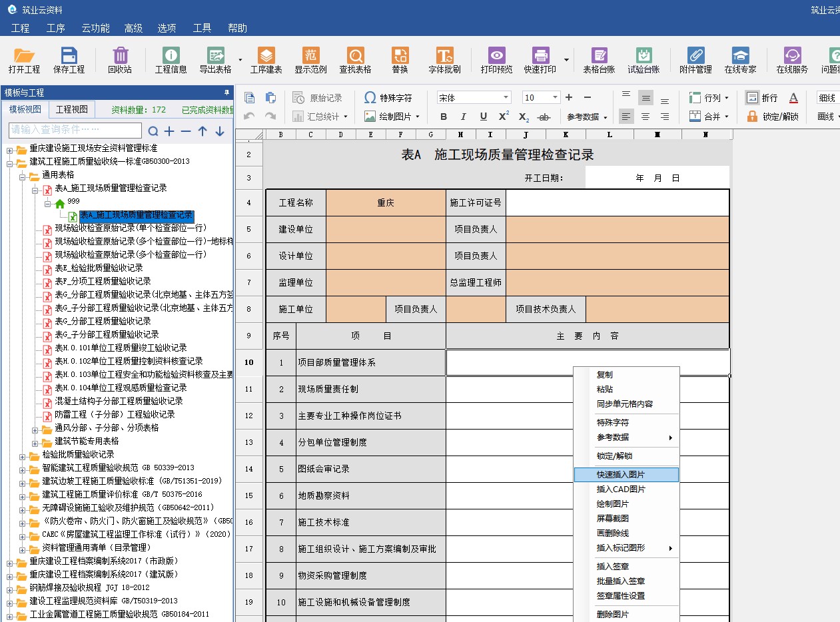Open the 高级 menu
840x622 pixels.
click(x=133, y=28)
